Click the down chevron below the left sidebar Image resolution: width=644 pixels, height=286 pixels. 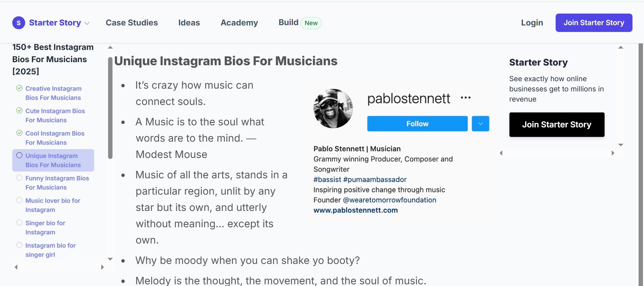point(110,259)
